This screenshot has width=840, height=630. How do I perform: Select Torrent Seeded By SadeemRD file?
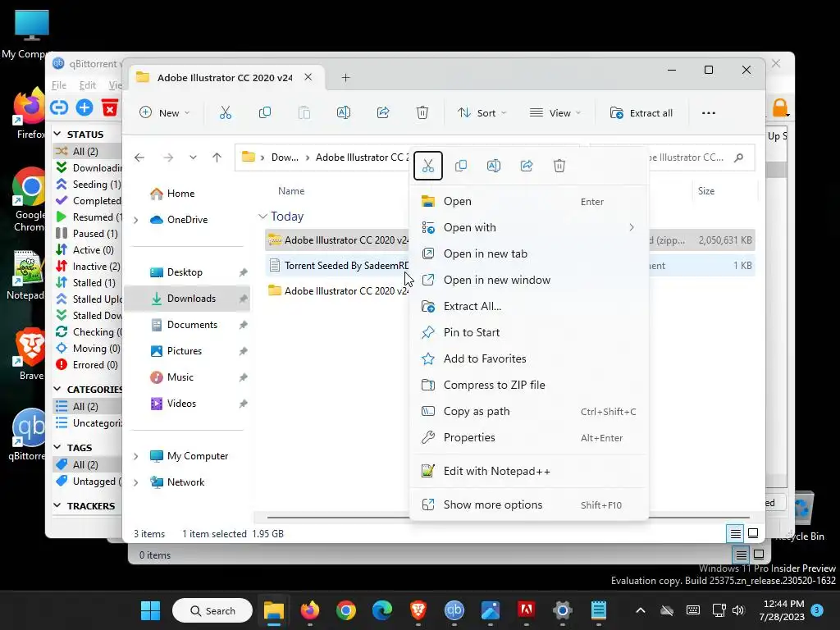click(337, 266)
